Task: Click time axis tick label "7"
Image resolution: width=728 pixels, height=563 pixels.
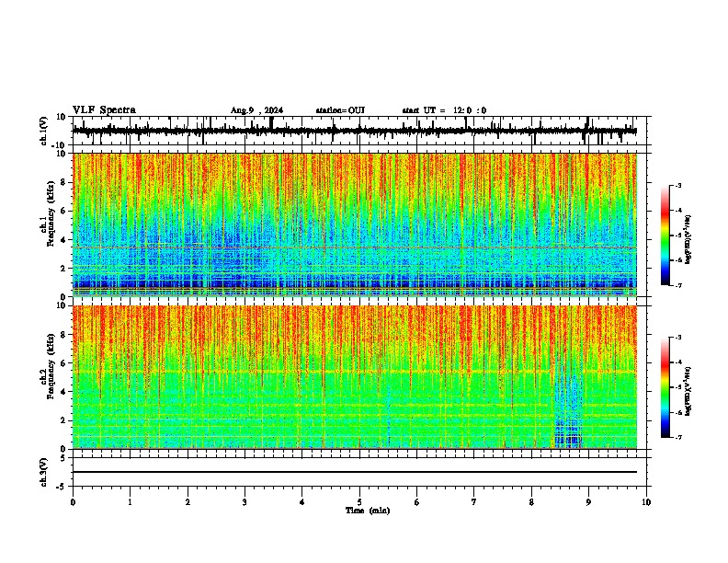Action: 474,502
